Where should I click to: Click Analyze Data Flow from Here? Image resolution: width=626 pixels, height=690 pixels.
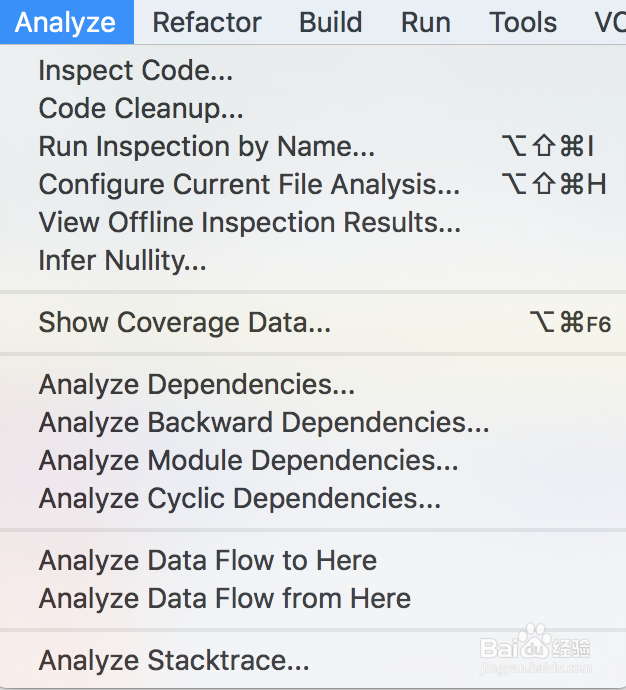pos(225,598)
